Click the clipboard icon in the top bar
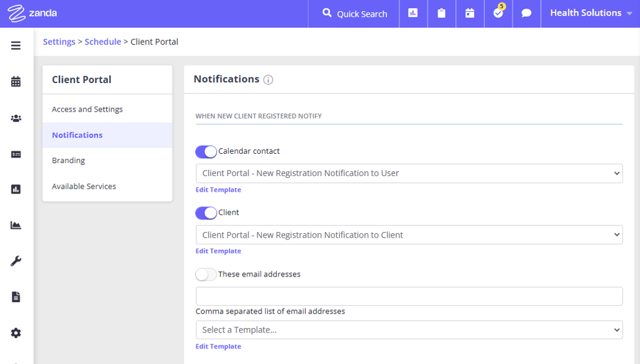This screenshot has width=640, height=364. (x=442, y=13)
